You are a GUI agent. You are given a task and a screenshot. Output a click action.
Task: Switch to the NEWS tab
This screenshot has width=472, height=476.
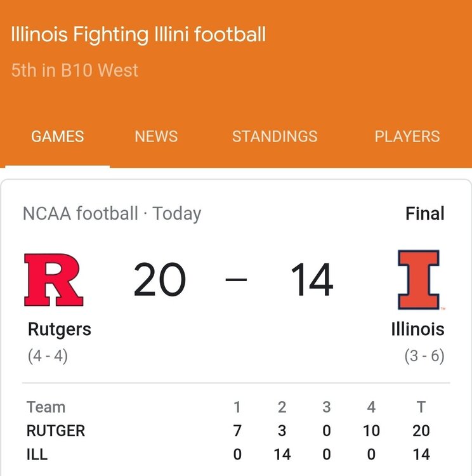pos(156,136)
